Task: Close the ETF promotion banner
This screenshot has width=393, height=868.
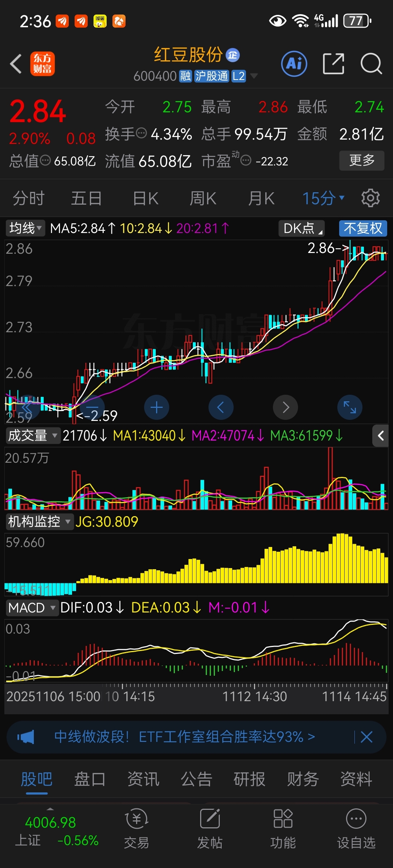Action: 366,737
